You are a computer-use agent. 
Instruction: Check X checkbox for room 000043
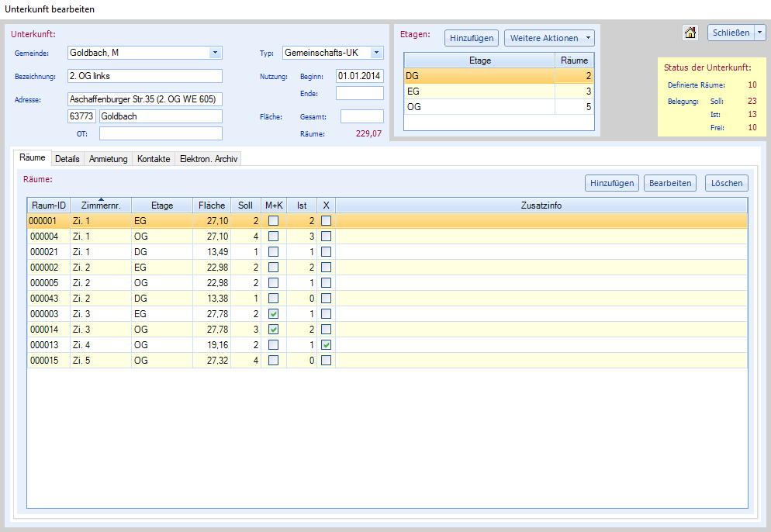(x=326, y=299)
